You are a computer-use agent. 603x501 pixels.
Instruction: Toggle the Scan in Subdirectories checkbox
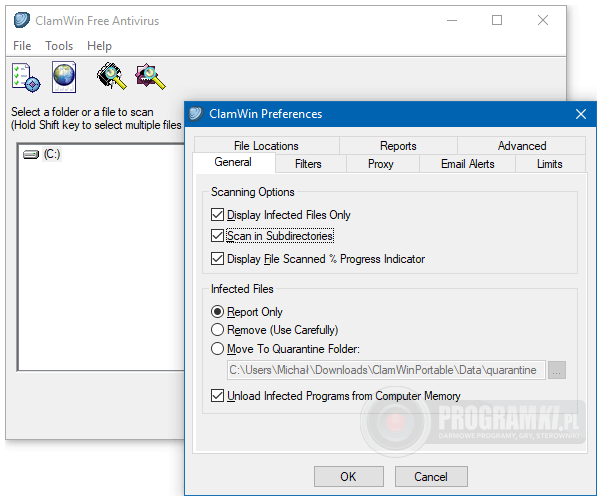coord(217,236)
